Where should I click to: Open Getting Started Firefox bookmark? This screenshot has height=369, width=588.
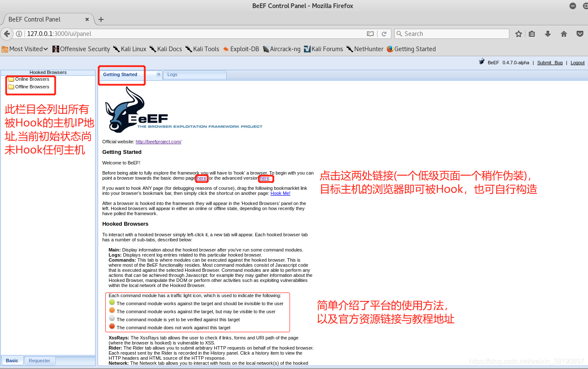pos(411,49)
